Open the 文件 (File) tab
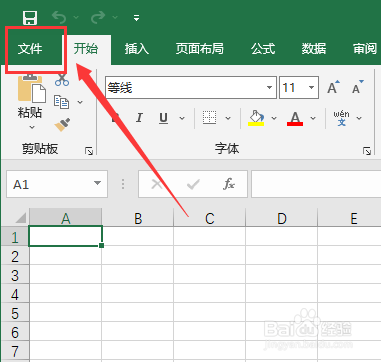The image size is (381, 362). pyautogui.click(x=30, y=49)
